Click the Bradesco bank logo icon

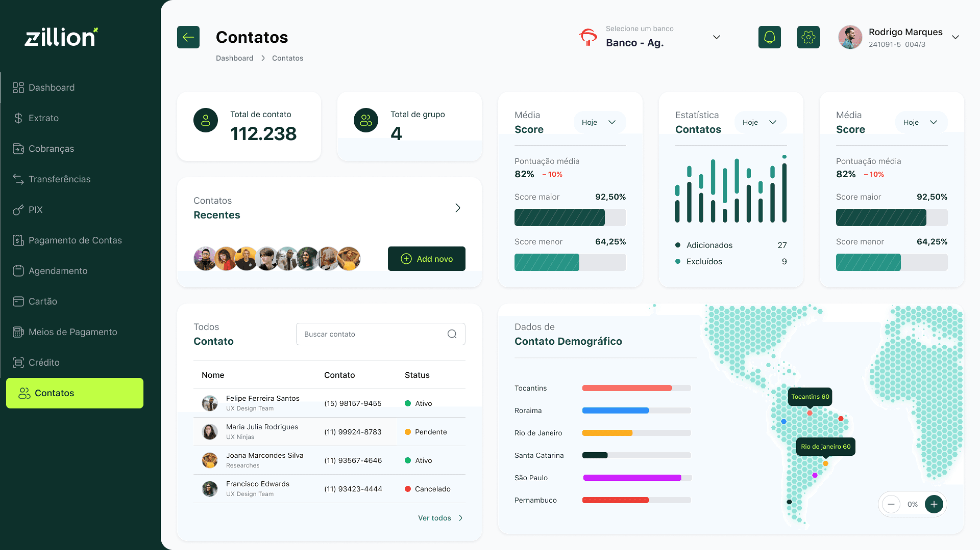tap(588, 37)
